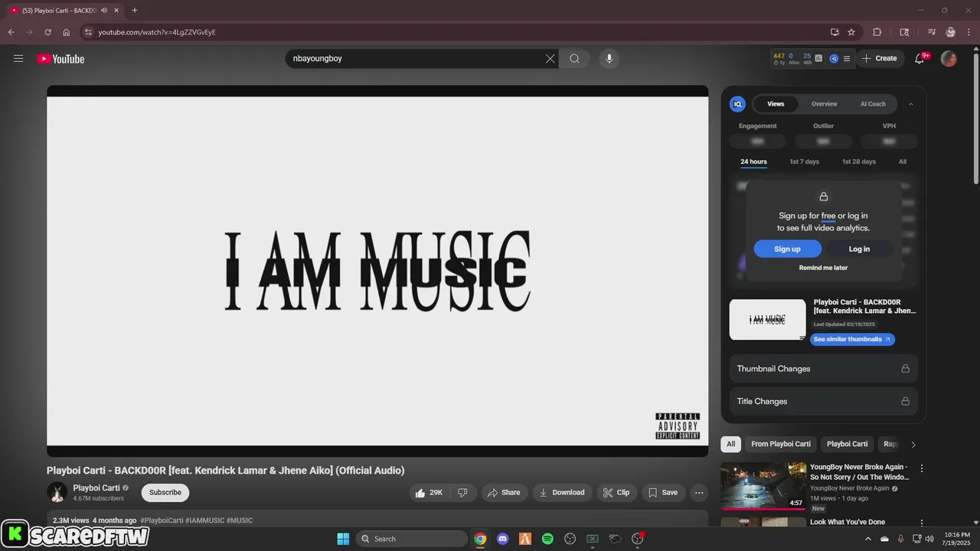Click the Clip button

616,493
